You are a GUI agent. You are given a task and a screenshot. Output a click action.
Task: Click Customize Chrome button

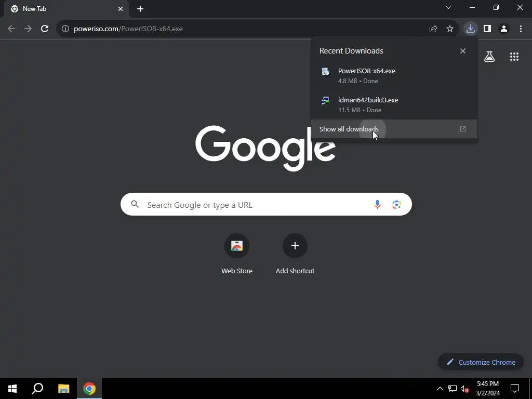(481, 362)
